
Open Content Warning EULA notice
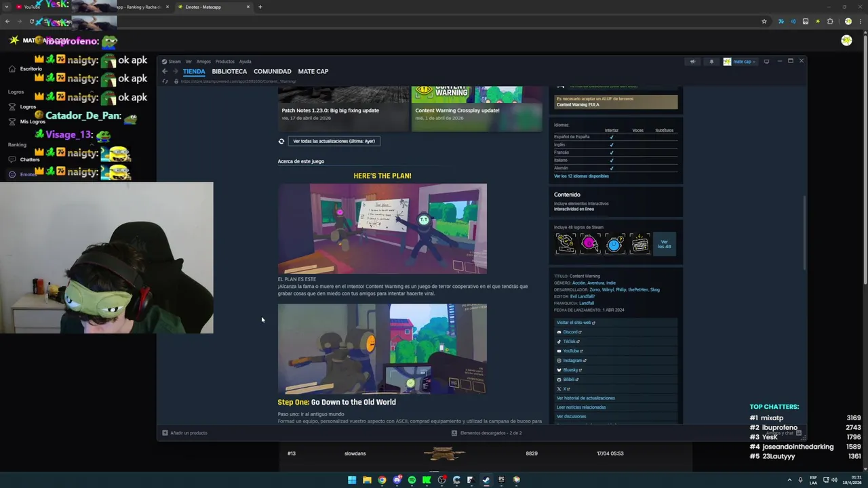[616, 102]
